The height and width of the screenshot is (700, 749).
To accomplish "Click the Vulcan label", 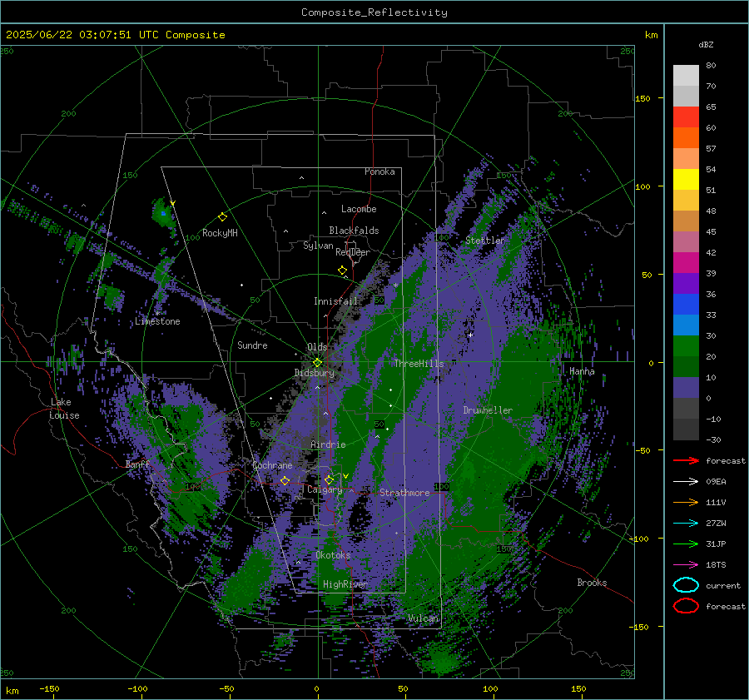I will (x=423, y=618).
